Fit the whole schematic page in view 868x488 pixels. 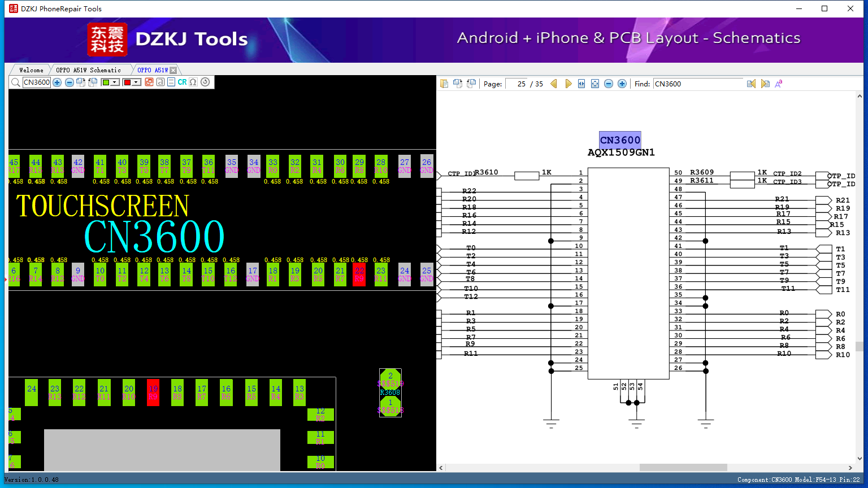tap(595, 84)
